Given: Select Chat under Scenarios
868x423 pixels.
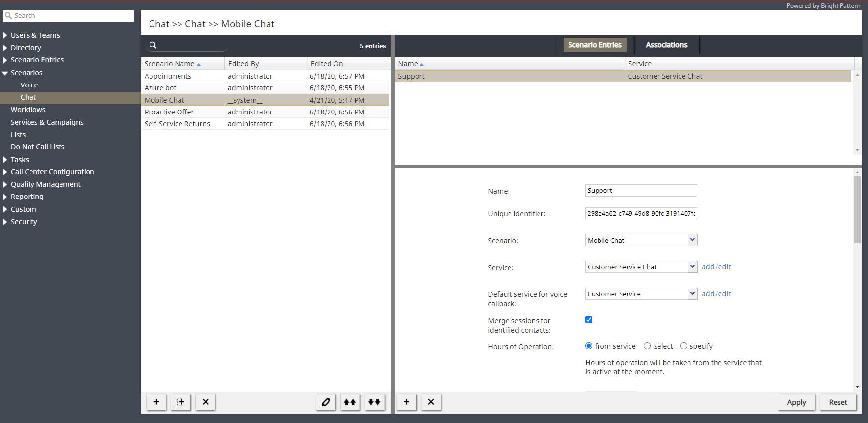Looking at the screenshot, I should coord(28,97).
